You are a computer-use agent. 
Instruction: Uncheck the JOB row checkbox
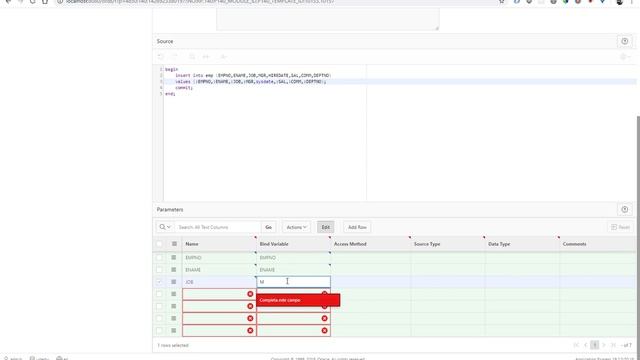click(x=159, y=282)
